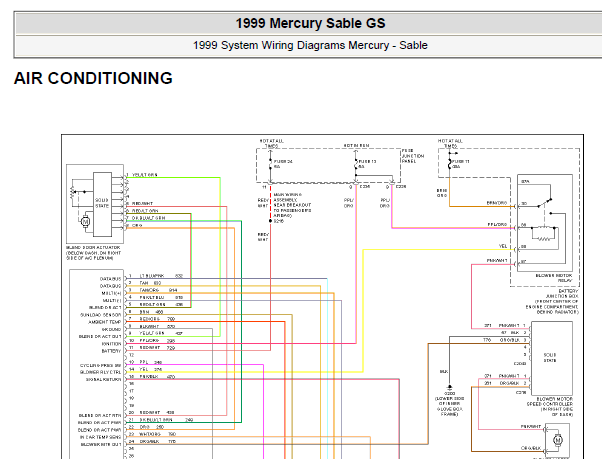Click the S215 splice dot on the red wire
Viewport: 602px width, 459px height.
(x=270, y=221)
